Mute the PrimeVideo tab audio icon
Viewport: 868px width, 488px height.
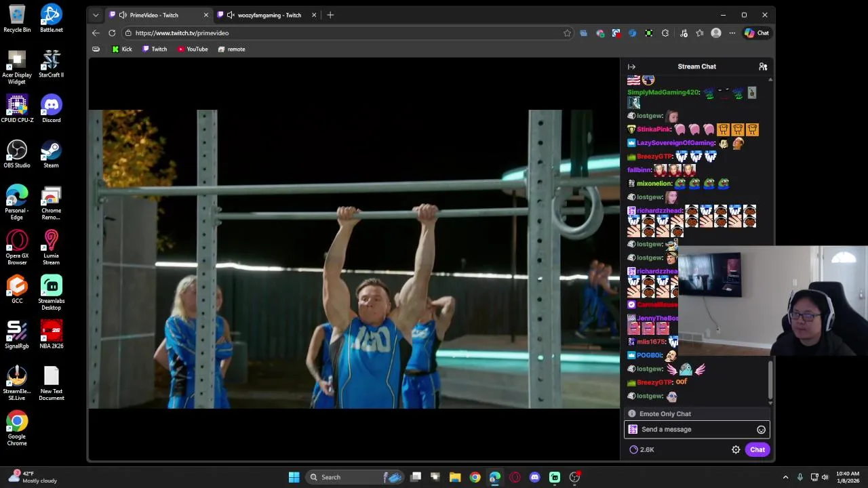point(123,15)
